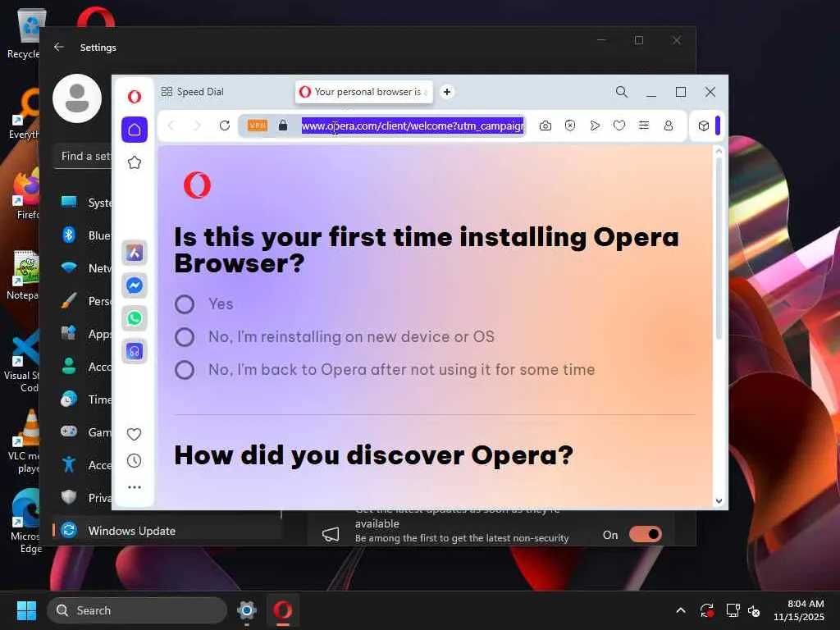The width and height of the screenshot is (840, 630).
Task: Open Bookmarks star in Opera sidebar
Action: click(135, 162)
